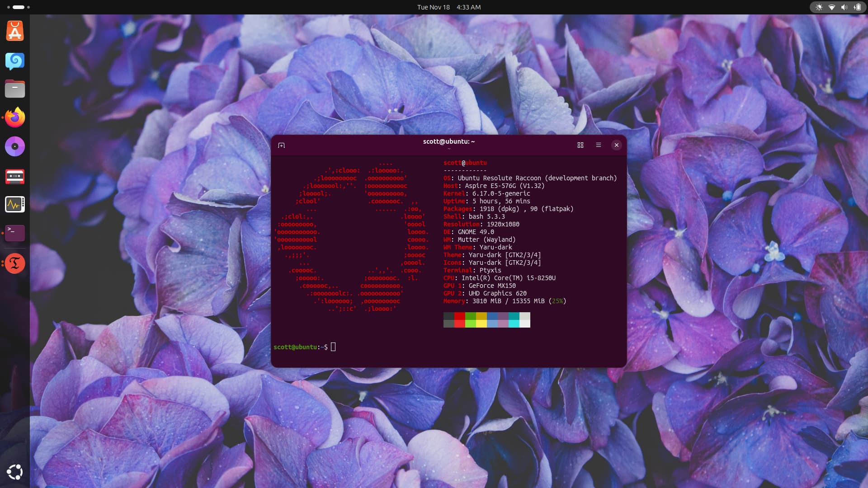
Task: Launch Ubuntu App Center from dock
Action: tap(15, 32)
